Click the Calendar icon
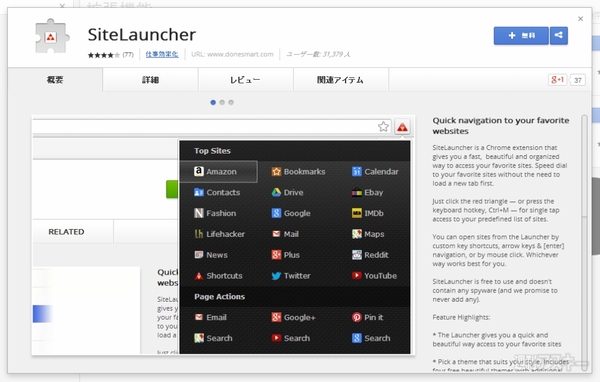Screen dimensions: 600x382 click(x=357, y=171)
